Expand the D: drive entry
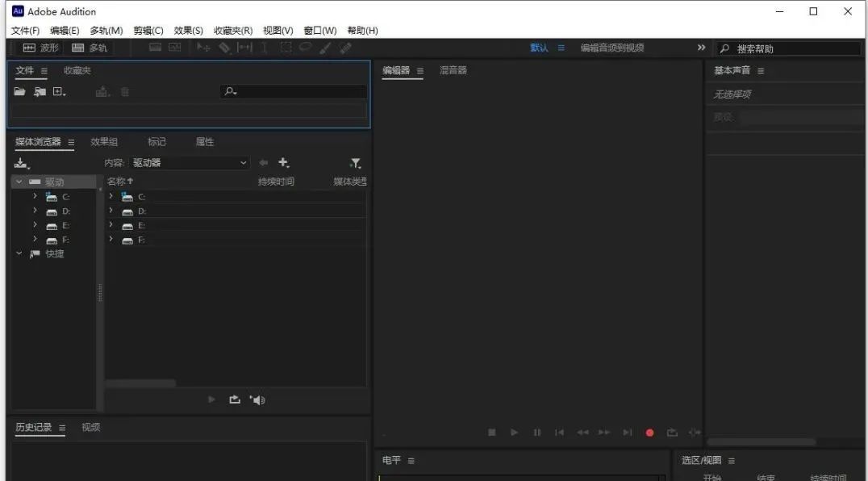 click(x=35, y=211)
